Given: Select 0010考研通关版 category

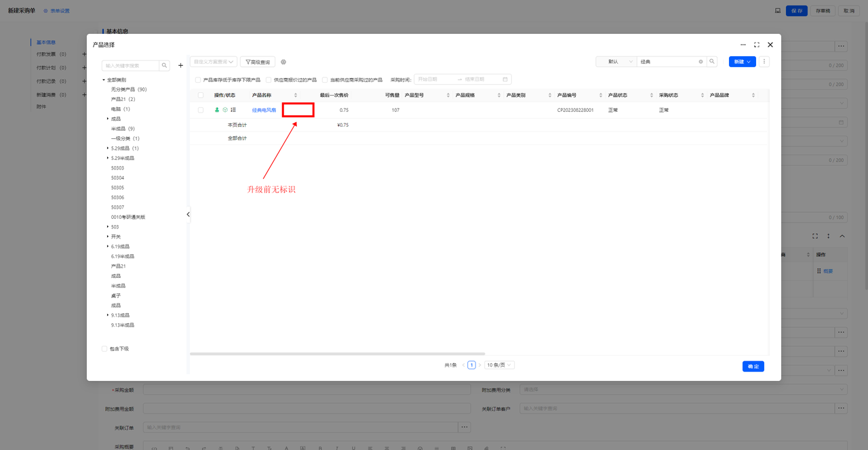Looking at the screenshot, I should pyautogui.click(x=128, y=217).
